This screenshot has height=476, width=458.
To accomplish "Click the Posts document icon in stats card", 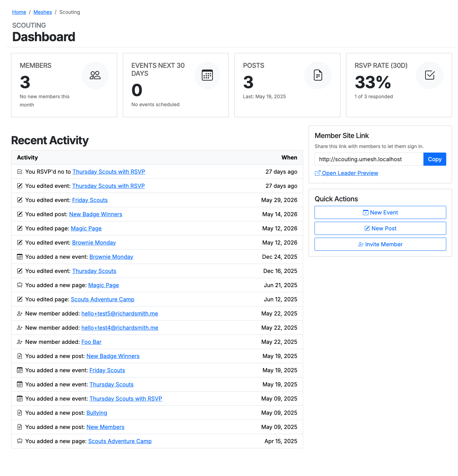I will pyautogui.click(x=318, y=75).
